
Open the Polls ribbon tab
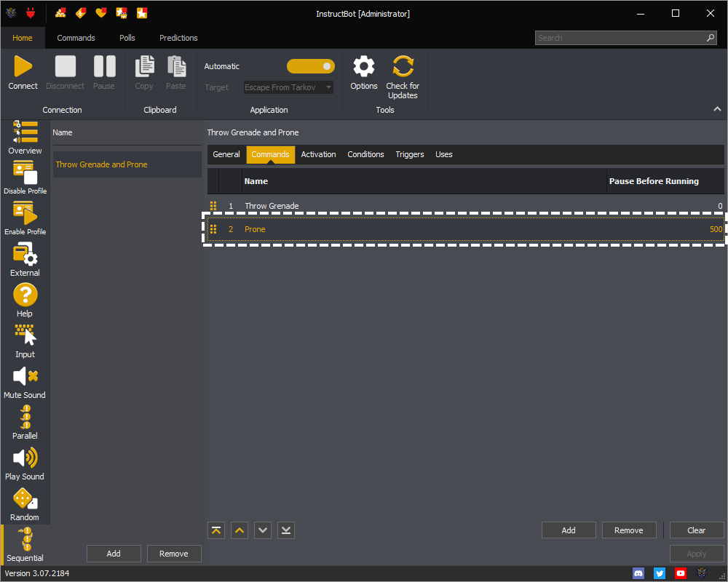click(127, 38)
